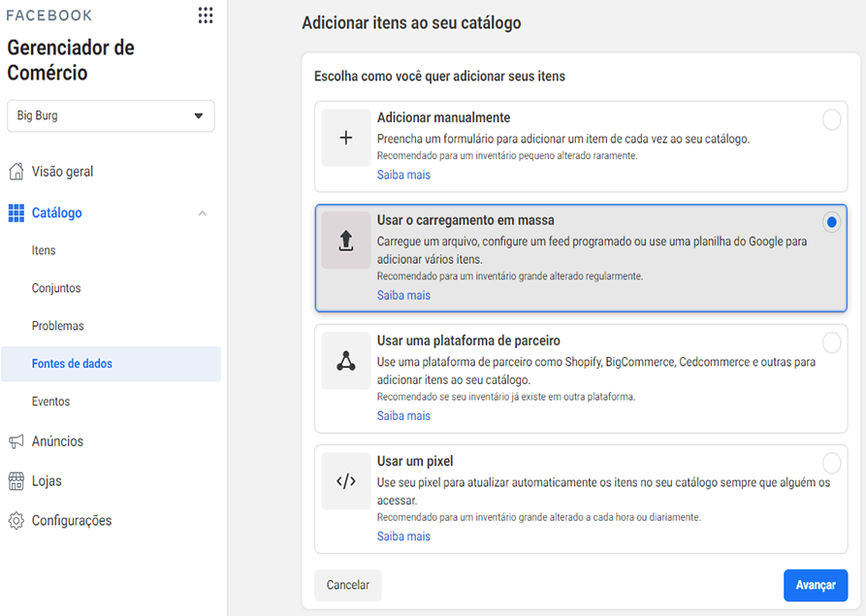Open the Itens submenu entry
Viewport: 866px width, 616px height.
44,250
